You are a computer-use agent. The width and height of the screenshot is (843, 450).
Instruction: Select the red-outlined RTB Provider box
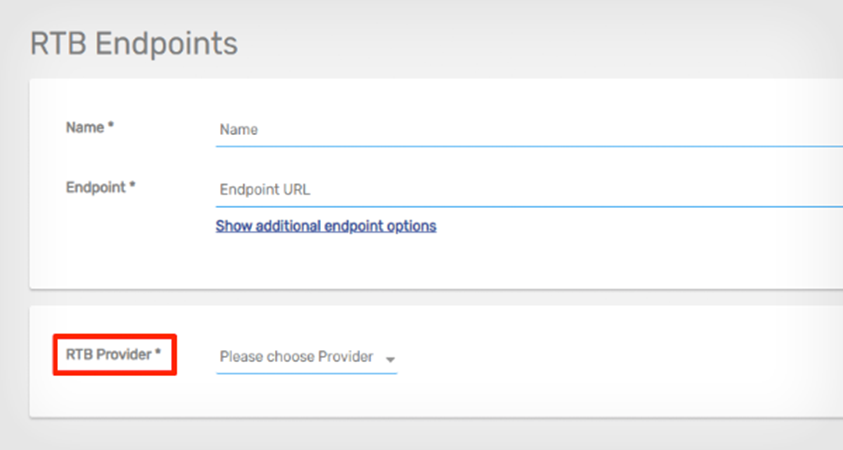(x=115, y=354)
